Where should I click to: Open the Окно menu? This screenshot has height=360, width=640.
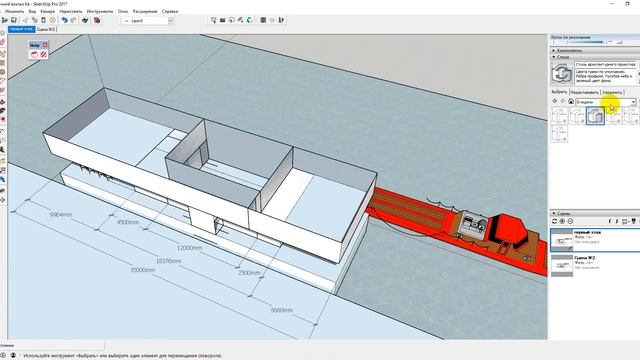point(123,11)
